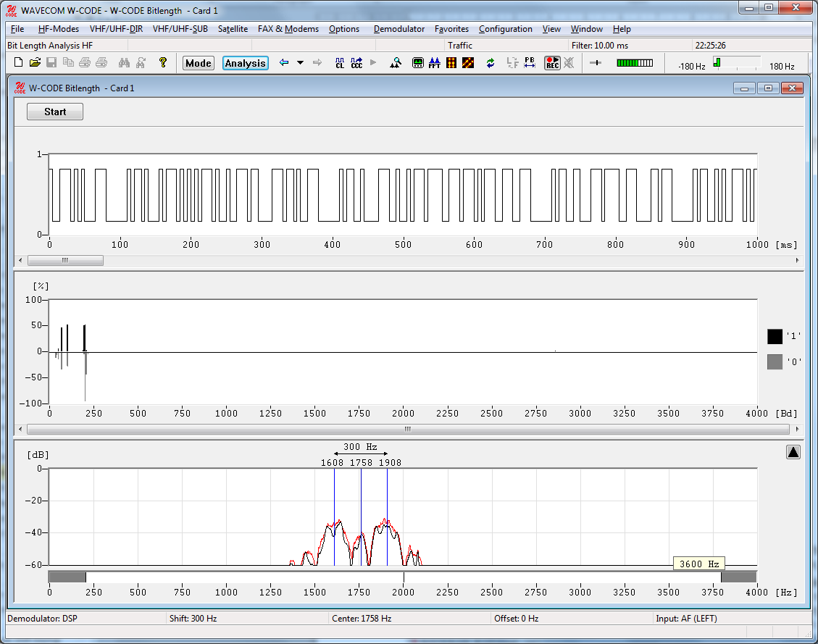Start the bit length analysis

[x=55, y=112]
